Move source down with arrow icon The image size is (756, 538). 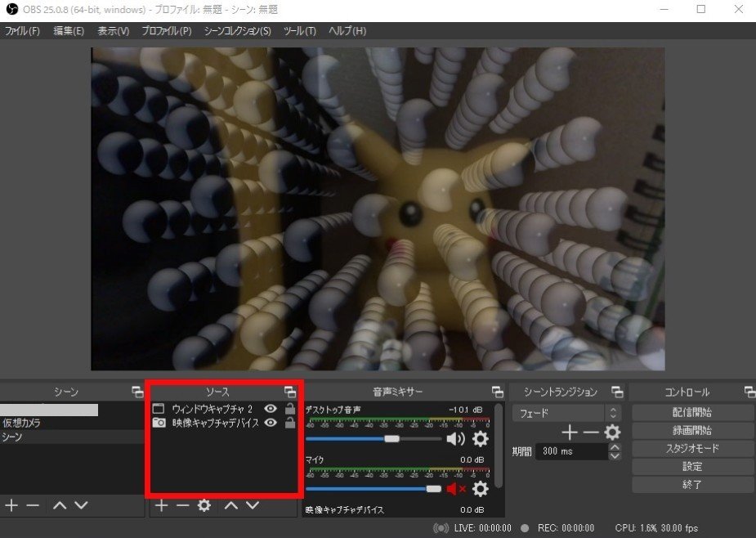pos(253,505)
